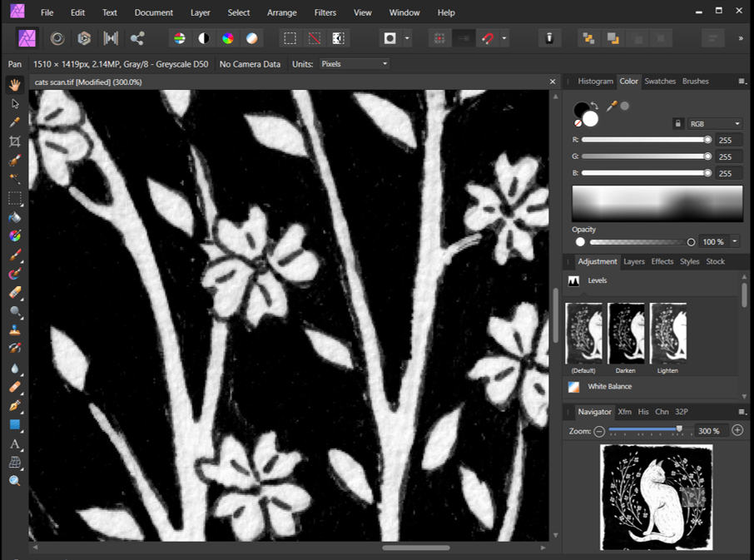Open the Filters menu
The height and width of the screenshot is (560, 754).
coord(325,12)
